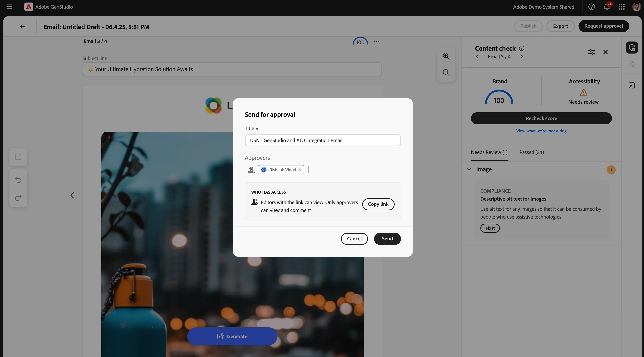The width and height of the screenshot is (644, 357).
Task: Click the Send button
Action: click(x=387, y=239)
